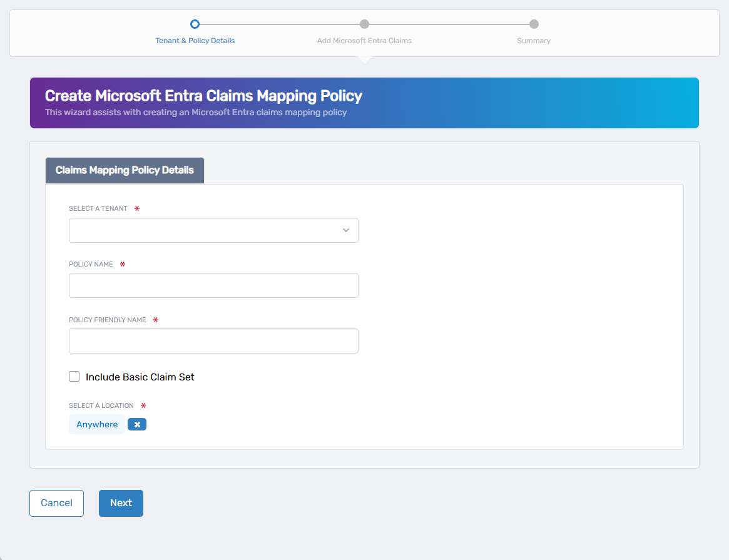
Task: Click the Add Microsoft Entra Claims step label
Action: coord(364,40)
